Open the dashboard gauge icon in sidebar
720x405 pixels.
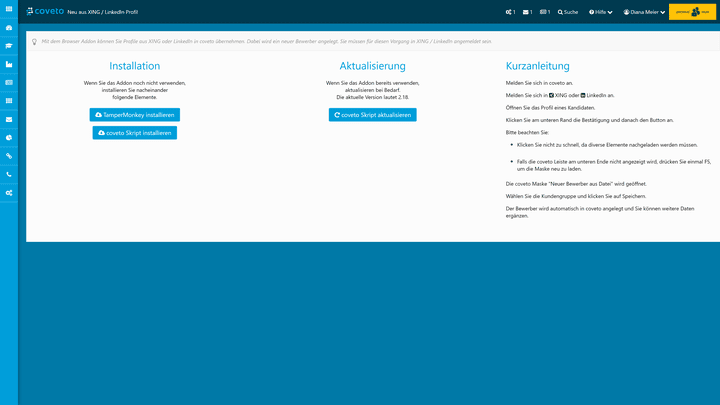pos(9,28)
